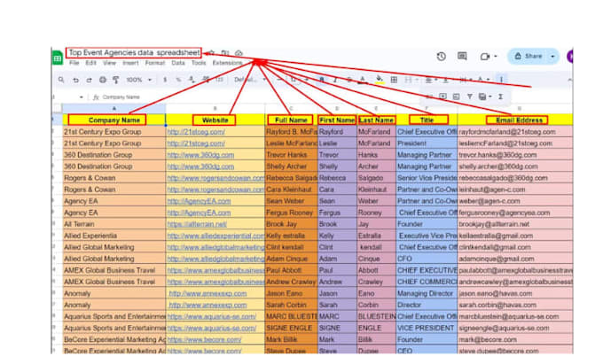The image size is (603, 364).
Task: Click the search menus magnifier icon
Action: (61, 80)
